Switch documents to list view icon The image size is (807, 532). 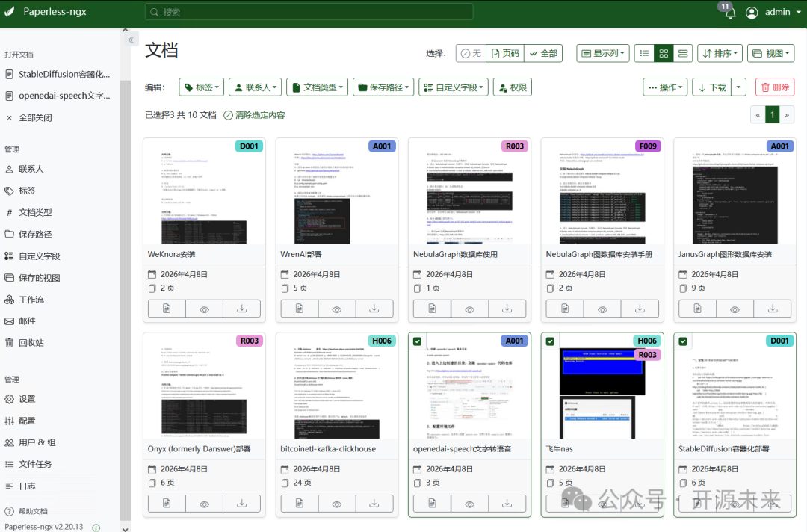pos(644,53)
